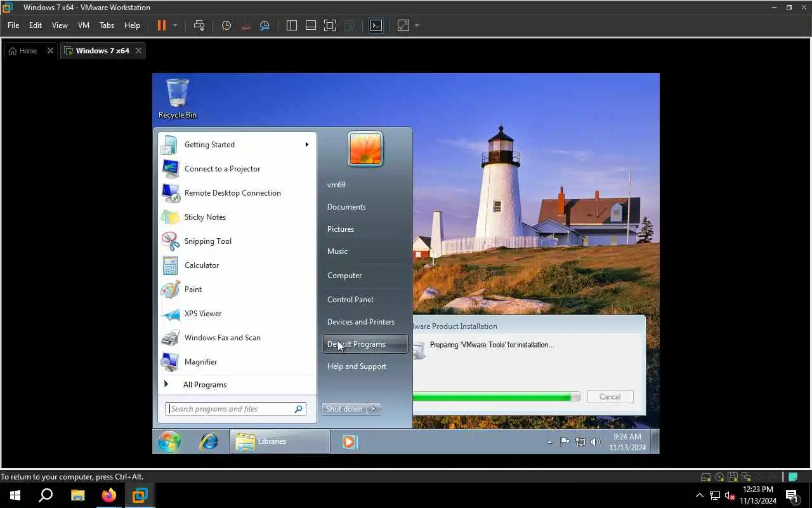Expand All Programs list
Image resolution: width=812 pixels, height=508 pixels.
(x=237, y=385)
